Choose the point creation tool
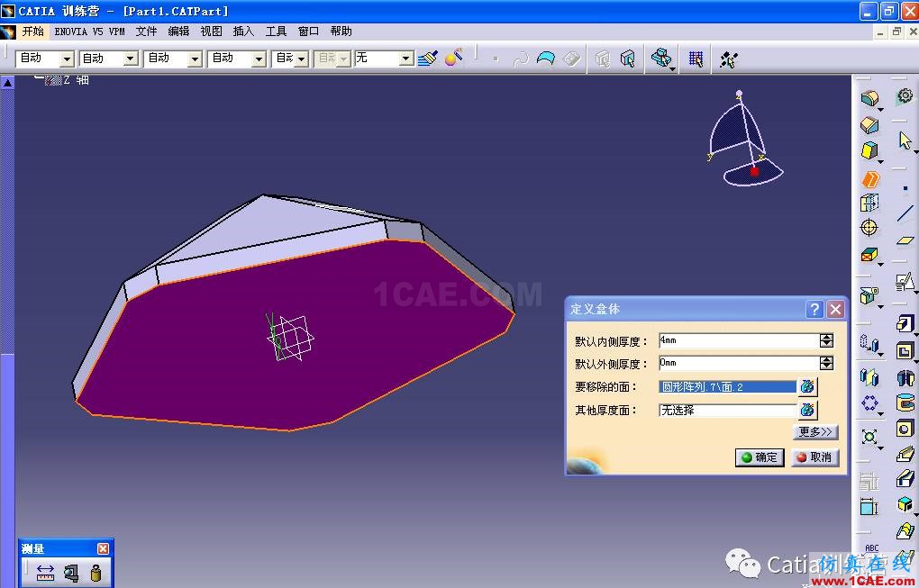The image size is (919, 588). [905, 188]
